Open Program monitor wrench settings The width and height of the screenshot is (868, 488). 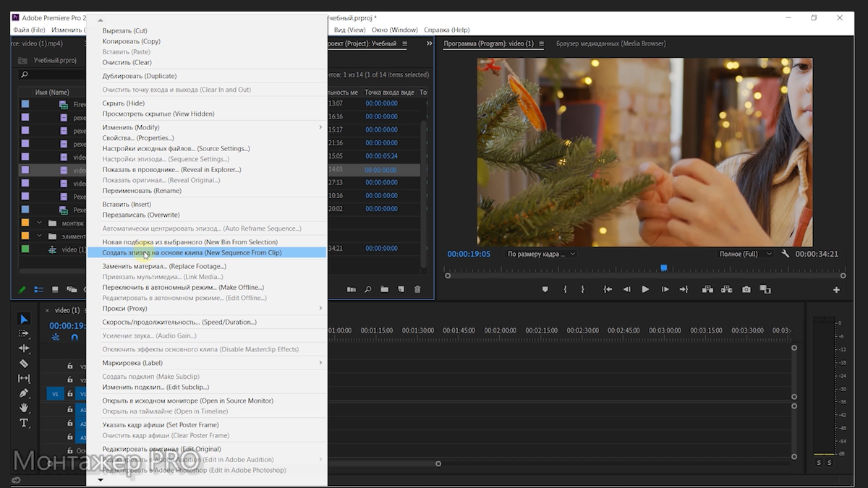(x=786, y=254)
